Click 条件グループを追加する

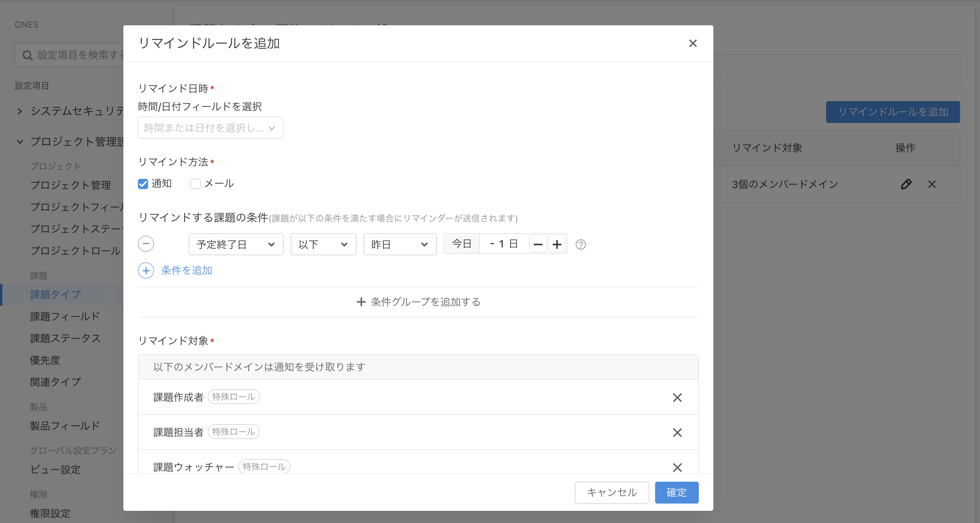(x=418, y=302)
